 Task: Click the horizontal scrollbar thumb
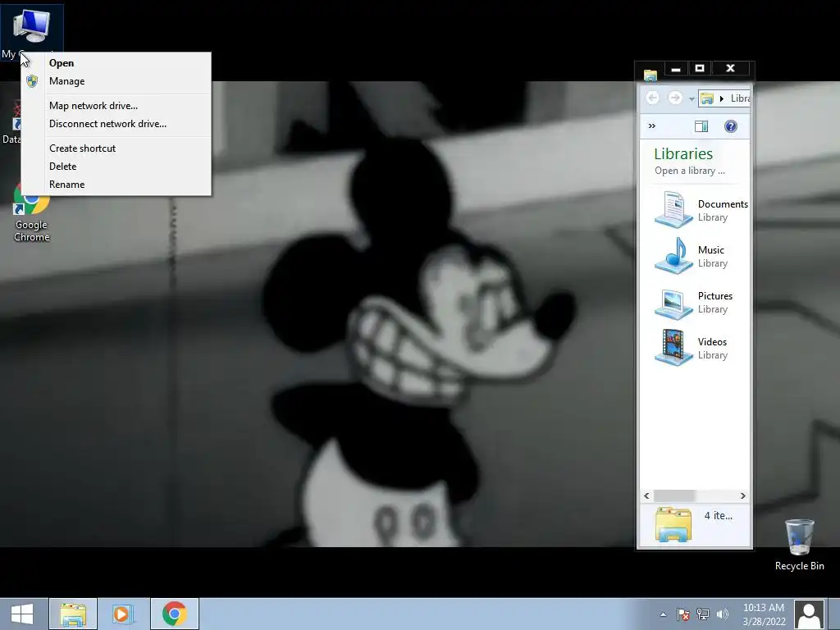tap(674, 496)
